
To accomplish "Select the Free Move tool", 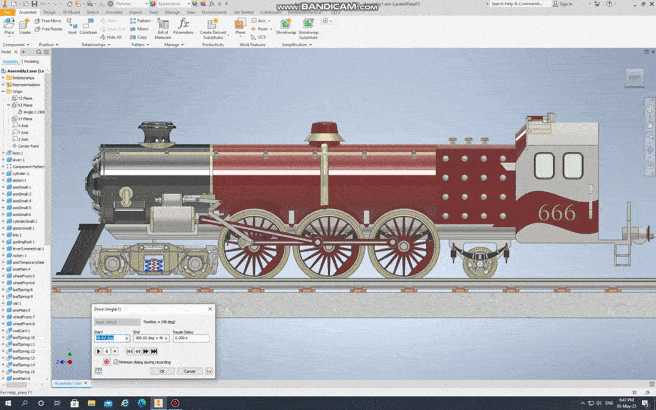I will [48, 20].
